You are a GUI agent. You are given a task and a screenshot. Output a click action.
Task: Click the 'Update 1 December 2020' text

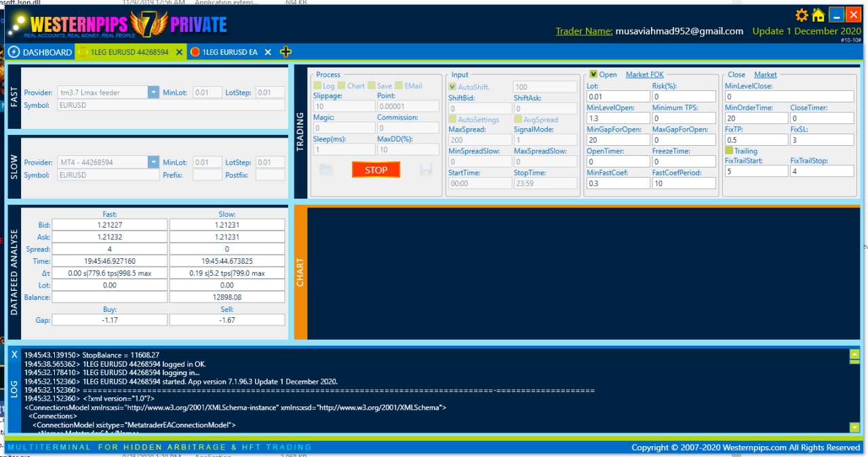[807, 31]
